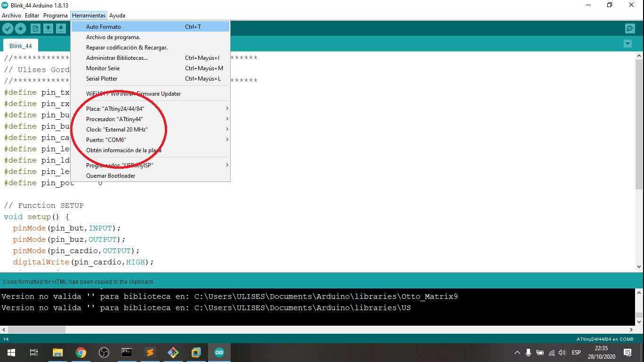The image size is (644, 362).
Task: Create a new sketch with the New icon
Action: (35, 29)
